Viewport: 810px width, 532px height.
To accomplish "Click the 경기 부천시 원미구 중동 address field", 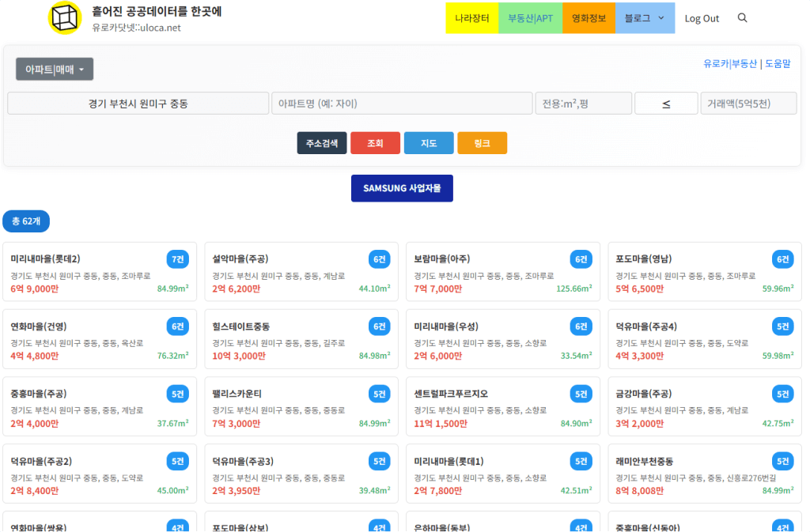I will point(138,104).
